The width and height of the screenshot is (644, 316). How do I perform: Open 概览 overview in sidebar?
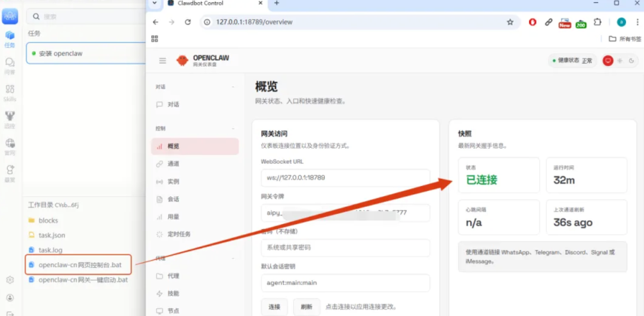click(x=195, y=146)
